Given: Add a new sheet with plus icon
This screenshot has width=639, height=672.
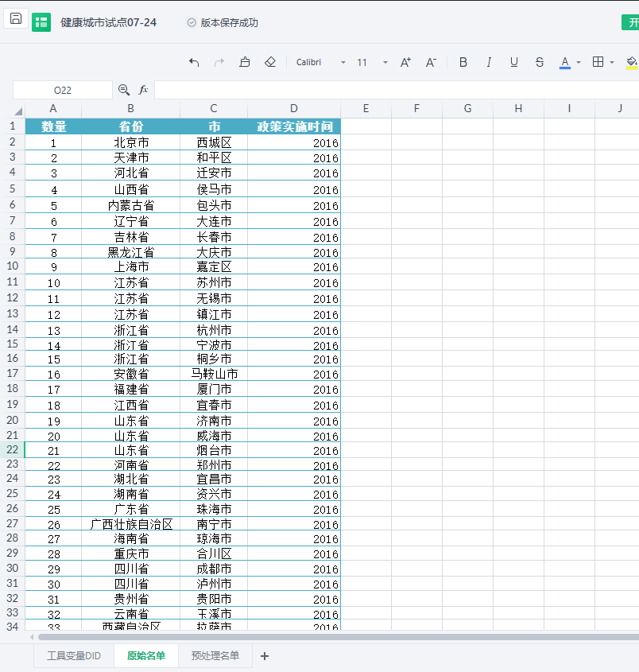Looking at the screenshot, I should [264, 656].
